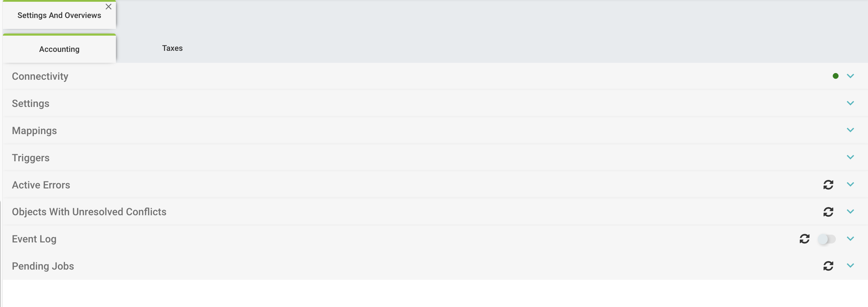Click the green Connectivity status dot
Image resolution: width=868 pixels, height=307 pixels.
point(835,76)
